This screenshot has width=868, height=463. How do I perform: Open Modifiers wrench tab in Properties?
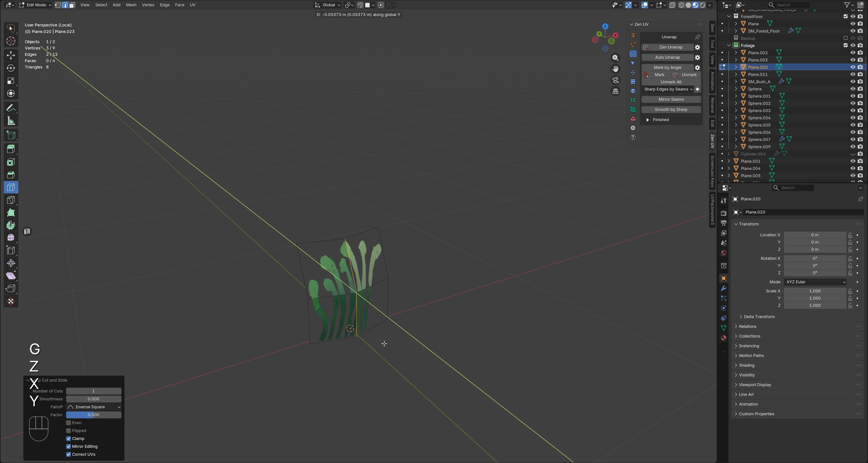point(723,288)
